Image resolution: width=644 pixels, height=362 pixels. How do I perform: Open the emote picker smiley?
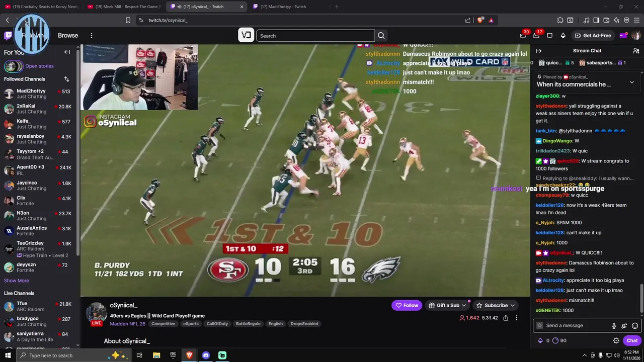(635, 326)
